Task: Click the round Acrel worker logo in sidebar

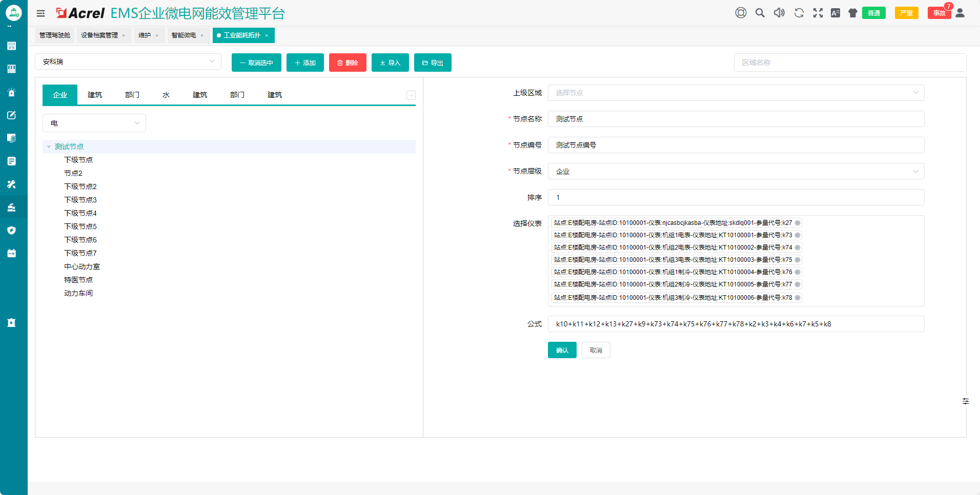Action: [13, 12]
